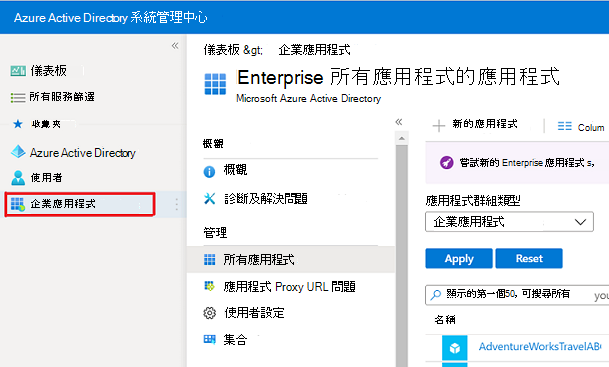Screen dimensions: 609x367
Task: Click the AdventureWorksTravelAB app cube icon
Action: tap(454, 348)
